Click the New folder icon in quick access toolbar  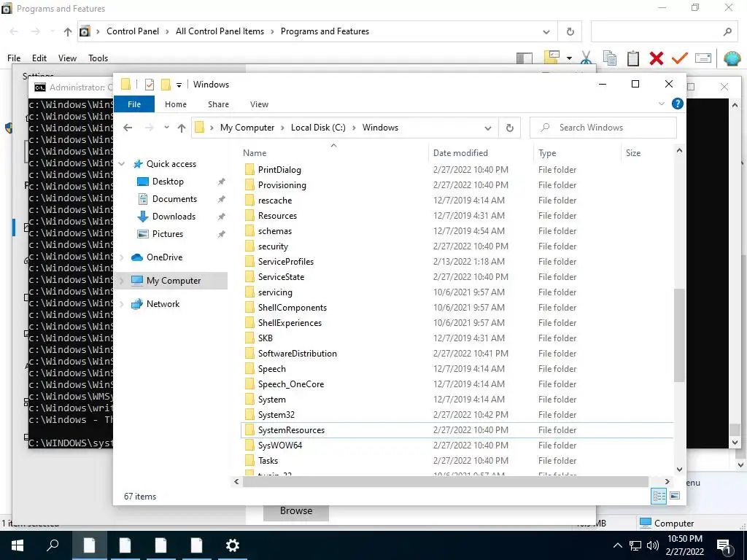166,85
